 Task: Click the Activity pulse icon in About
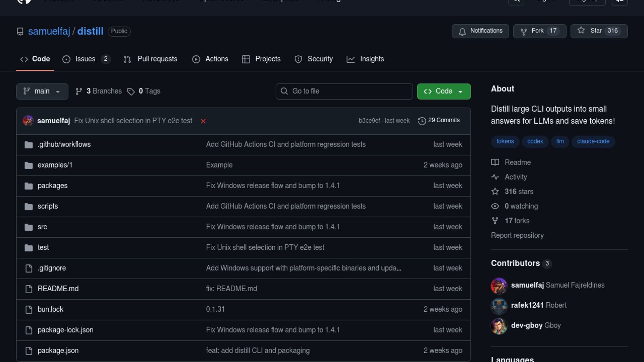pos(495,177)
